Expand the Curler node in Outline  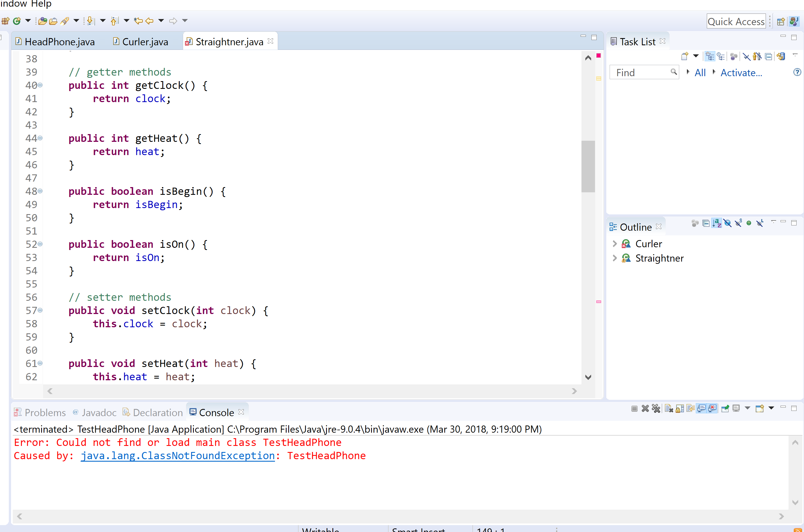pos(614,244)
